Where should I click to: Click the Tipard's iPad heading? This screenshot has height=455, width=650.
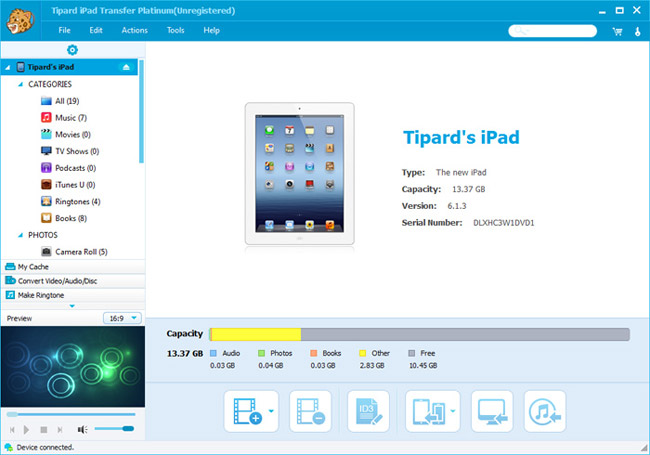click(461, 137)
